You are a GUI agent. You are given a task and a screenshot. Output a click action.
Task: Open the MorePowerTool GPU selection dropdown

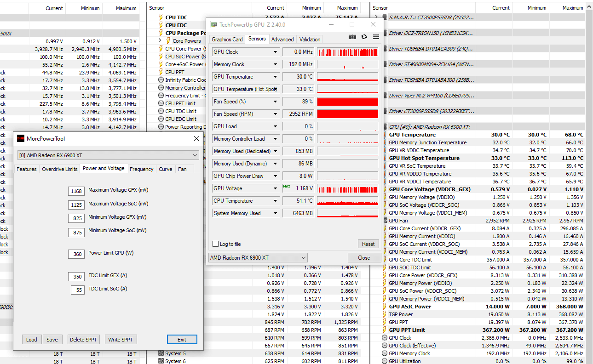[x=108, y=155]
